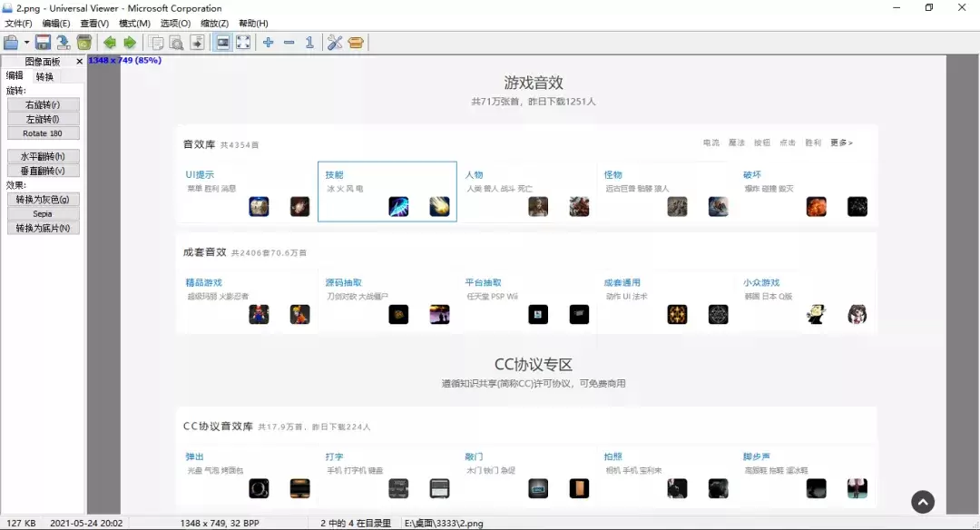980x530 pixels.
Task: Delete file using the recycle bin icon
Action: (83, 43)
